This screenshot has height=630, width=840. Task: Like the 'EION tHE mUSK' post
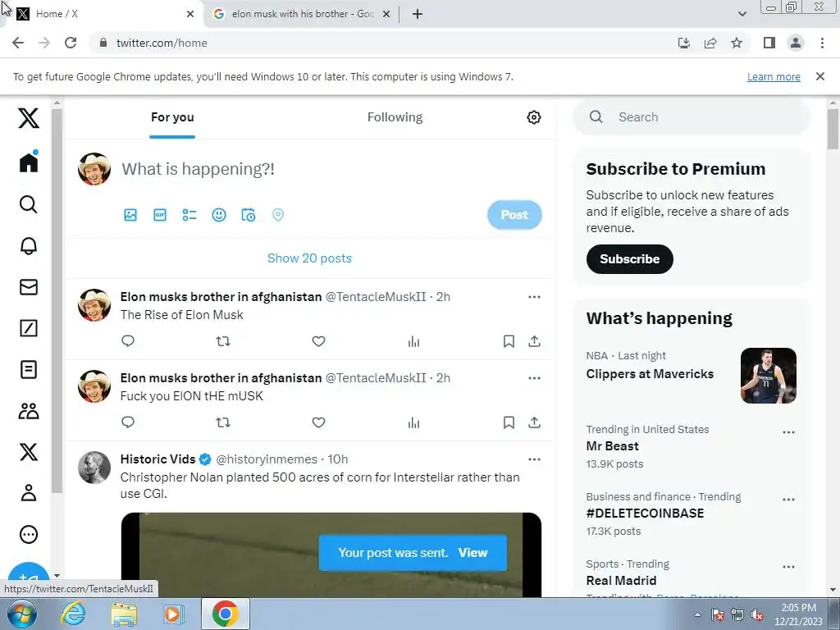pyautogui.click(x=318, y=422)
